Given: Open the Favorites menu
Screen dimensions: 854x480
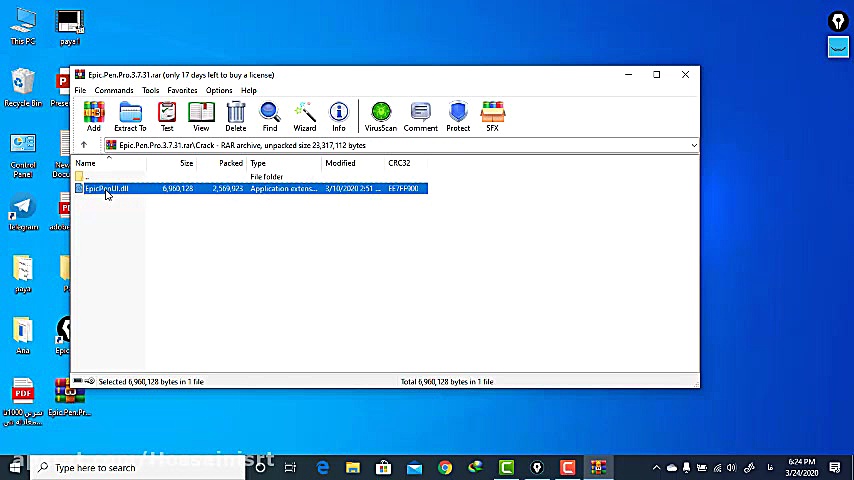Looking at the screenshot, I should pos(182,90).
